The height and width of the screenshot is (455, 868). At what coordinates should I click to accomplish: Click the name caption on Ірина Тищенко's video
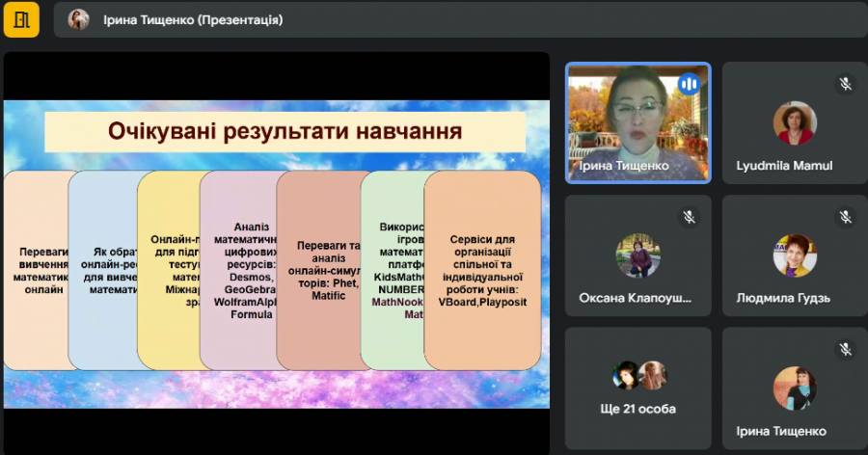coord(624,166)
